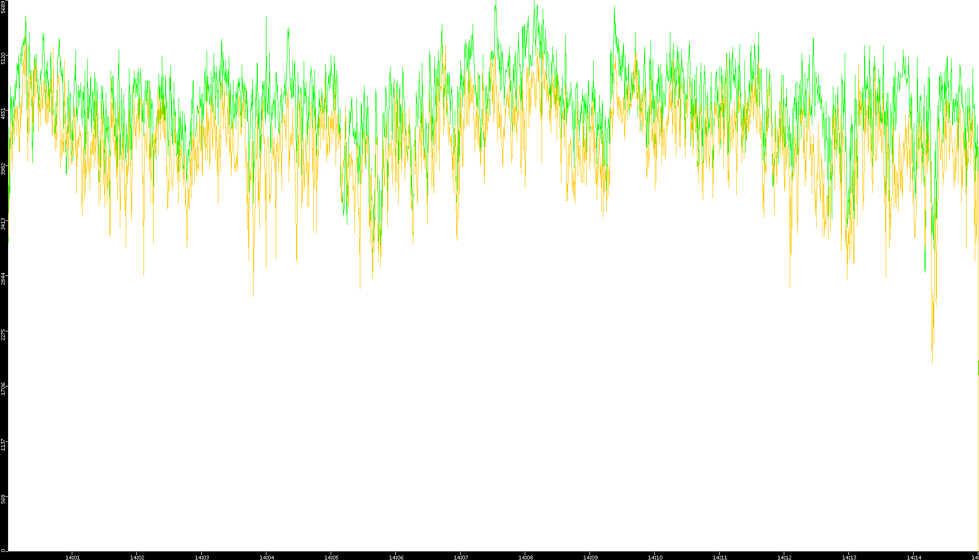
Task: Click the 14:14 time axis label
Action: click(x=914, y=557)
